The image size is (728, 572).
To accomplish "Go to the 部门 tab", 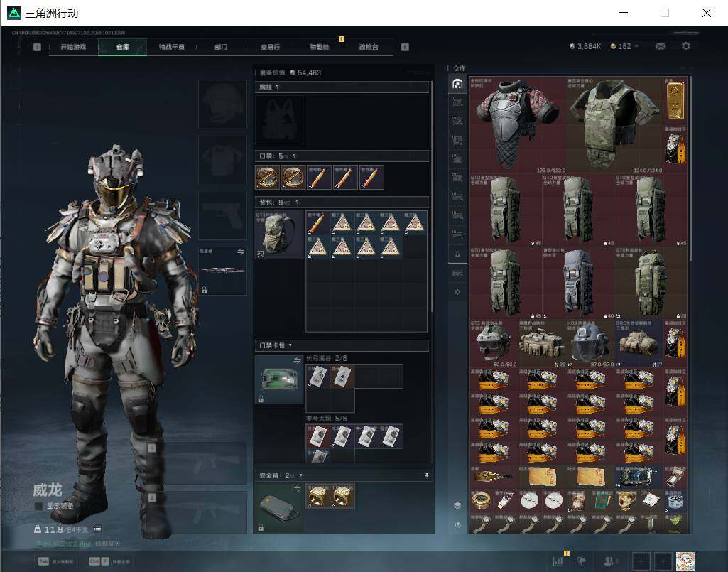I will pos(221,47).
